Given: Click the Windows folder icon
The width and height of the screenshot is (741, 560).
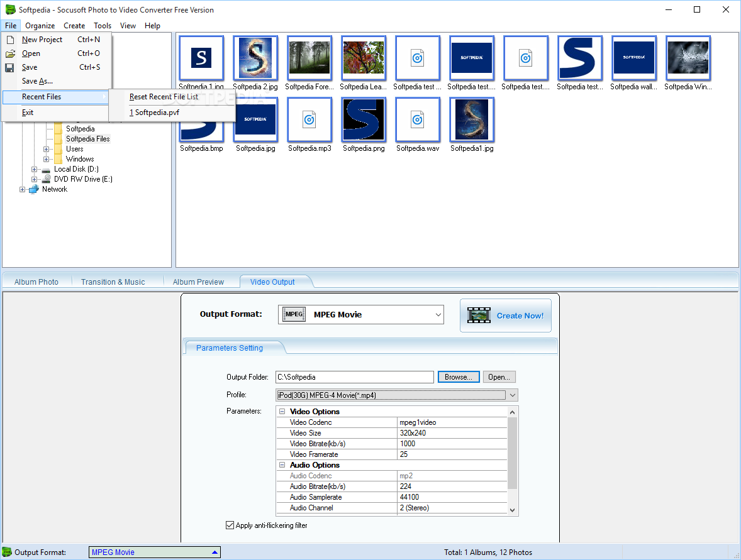Looking at the screenshot, I should point(58,159).
